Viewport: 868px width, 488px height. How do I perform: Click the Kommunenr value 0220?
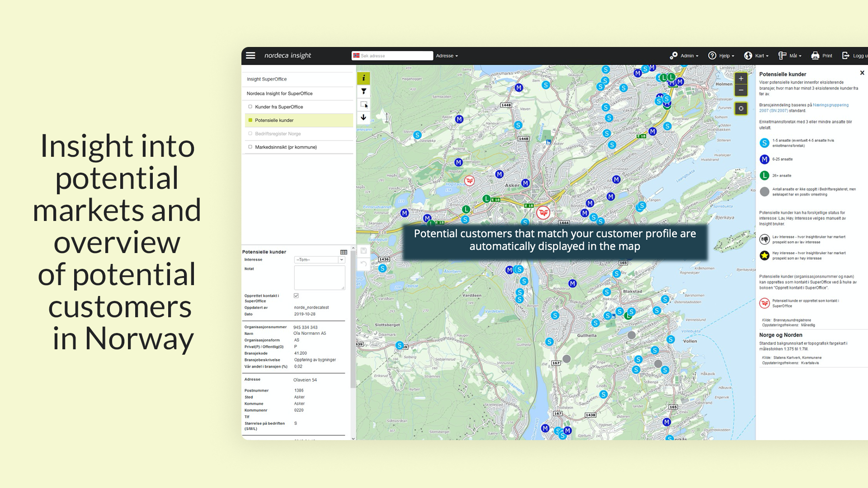click(x=299, y=410)
